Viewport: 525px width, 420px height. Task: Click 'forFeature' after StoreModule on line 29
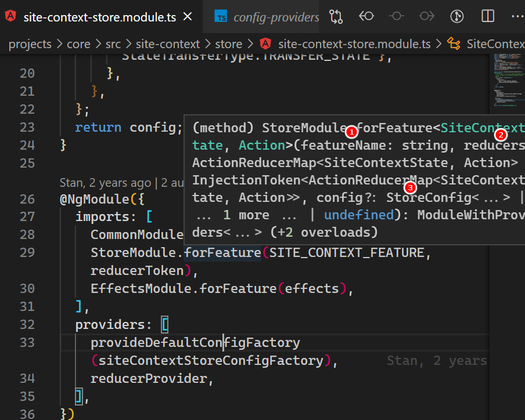[x=222, y=252]
